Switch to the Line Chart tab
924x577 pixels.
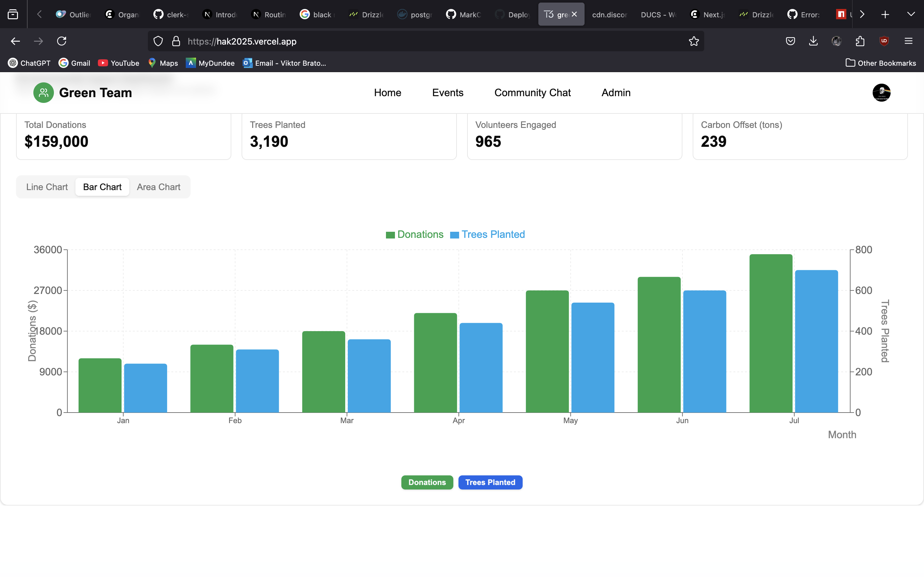coord(47,187)
